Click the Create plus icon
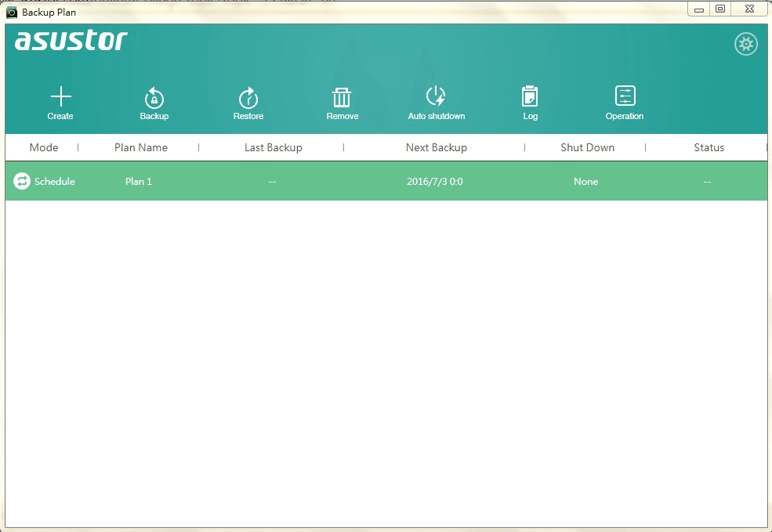The width and height of the screenshot is (772, 532). [x=60, y=97]
